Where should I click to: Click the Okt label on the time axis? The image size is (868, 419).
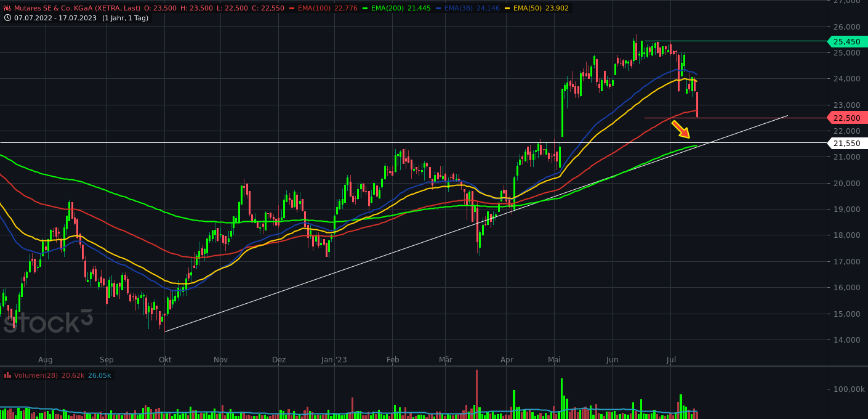[165, 360]
